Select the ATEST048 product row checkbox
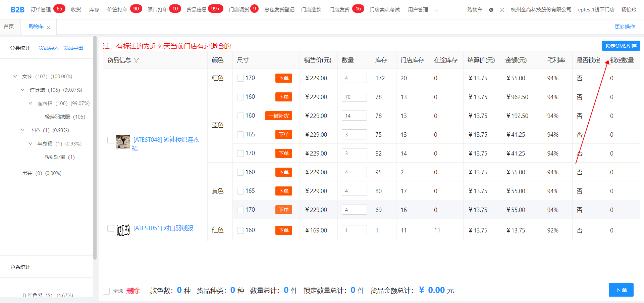644x303 pixels. pyautogui.click(x=110, y=140)
